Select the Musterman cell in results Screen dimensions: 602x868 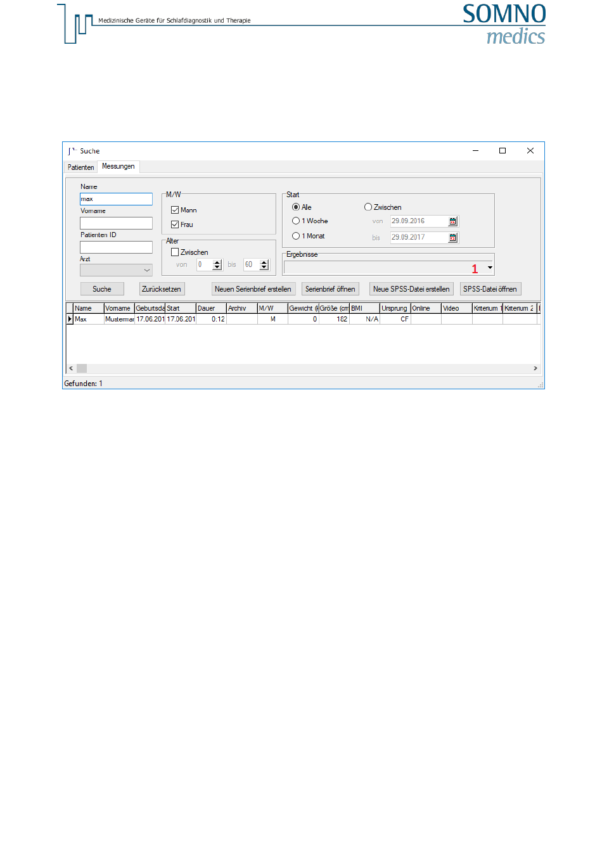tap(119, 319)
